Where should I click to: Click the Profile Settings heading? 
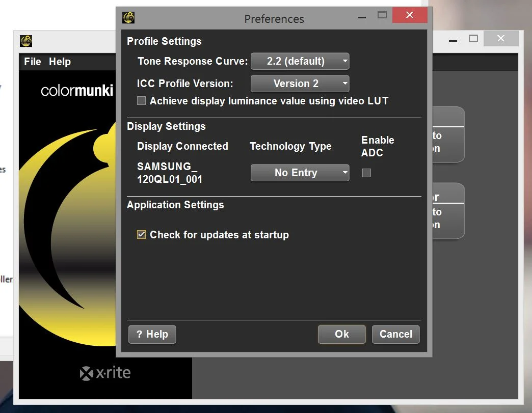[164, 41]
